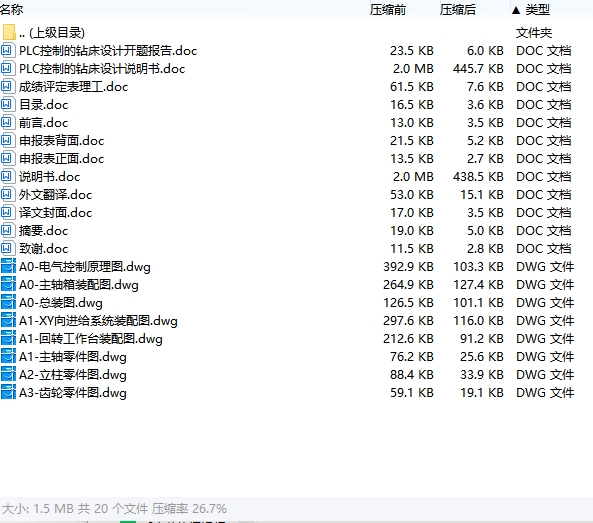Select file A0-总装图.dwg
593x523 pixels.
(61, 303)
